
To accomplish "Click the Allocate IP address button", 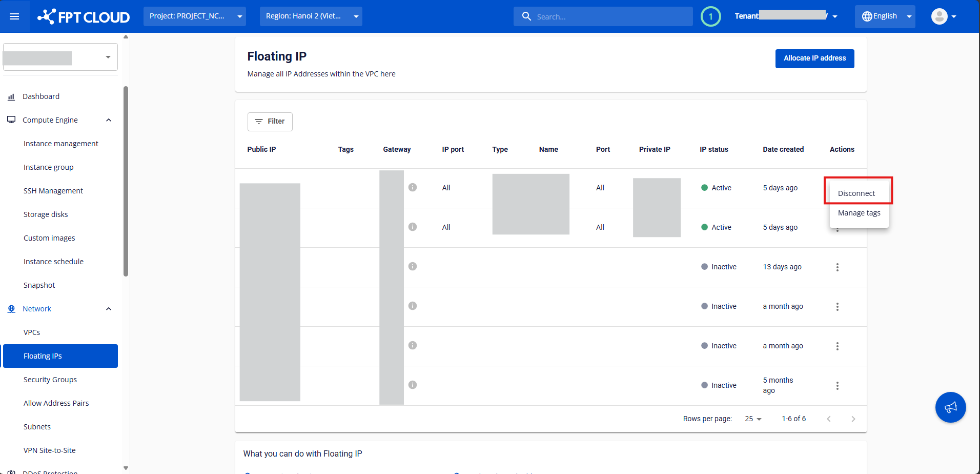I will (814, 58).
